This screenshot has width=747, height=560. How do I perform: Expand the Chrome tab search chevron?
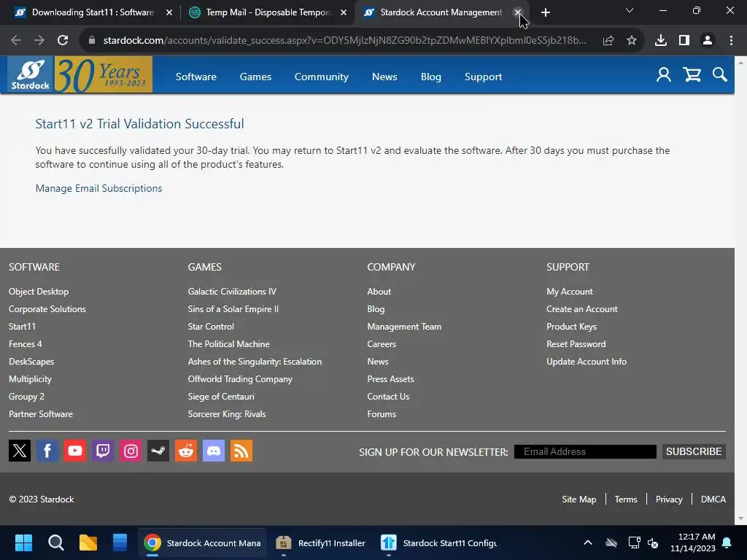coord(630,10)
